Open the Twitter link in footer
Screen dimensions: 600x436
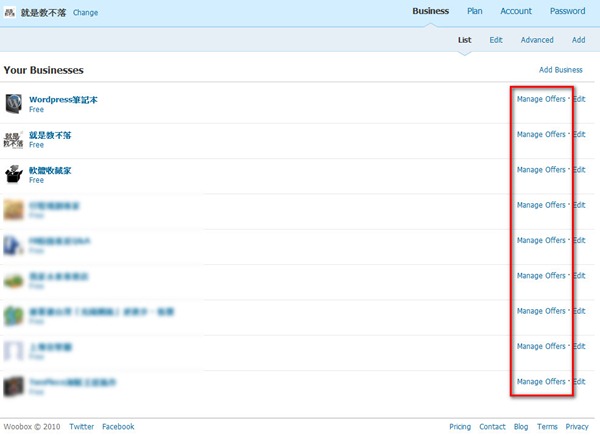pos(82,427)
